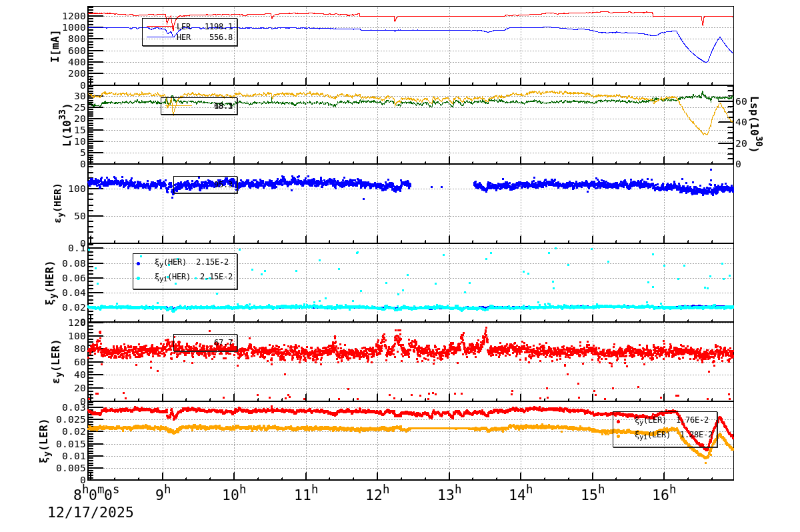Select the L(10^33) axis label
800x532 pixels.
click(68, 125)
